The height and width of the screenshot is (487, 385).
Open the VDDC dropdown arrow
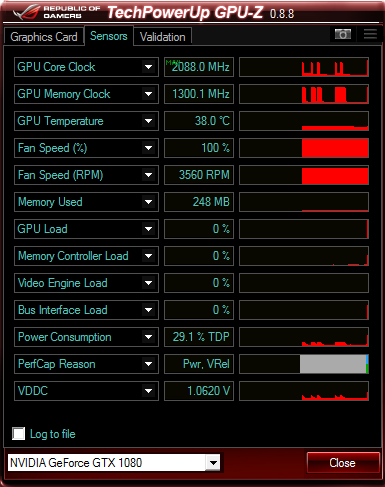(148, 391)
